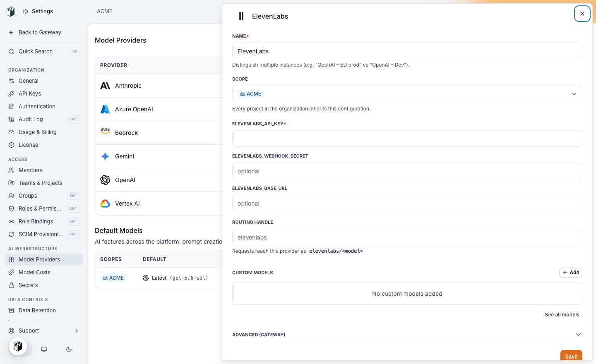
Task: Focus the Routing Handle input field
Action: pyautogui.click(x=407, y=237)
